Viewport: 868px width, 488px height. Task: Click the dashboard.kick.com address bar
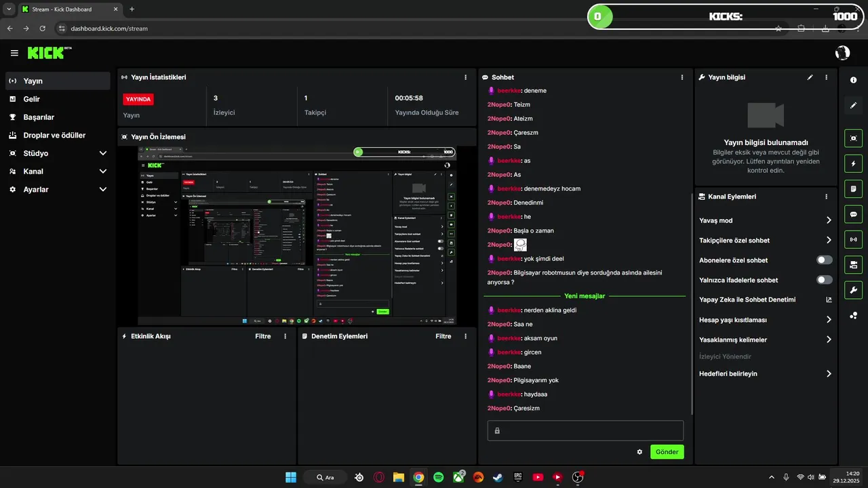click(109, 28)
